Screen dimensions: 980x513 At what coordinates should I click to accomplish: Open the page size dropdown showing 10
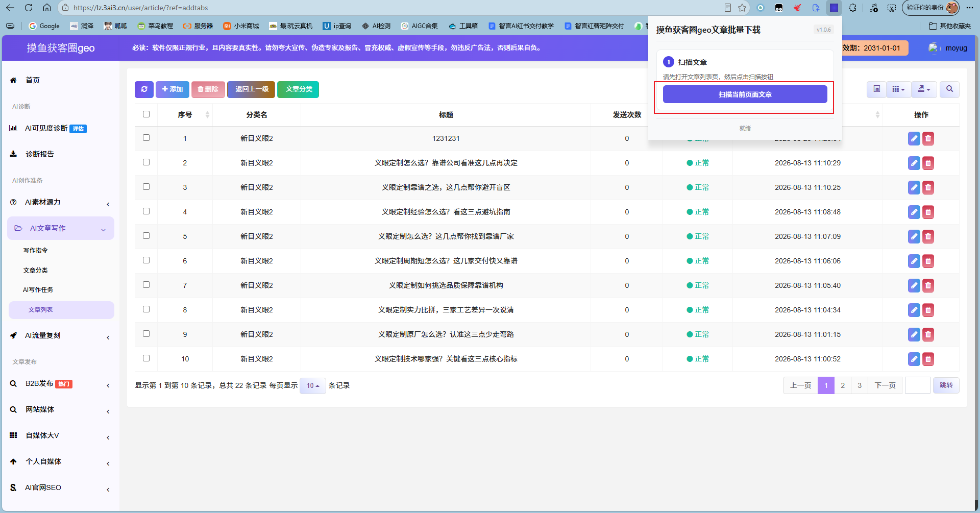pyautogui.click(x=313, y=386)
